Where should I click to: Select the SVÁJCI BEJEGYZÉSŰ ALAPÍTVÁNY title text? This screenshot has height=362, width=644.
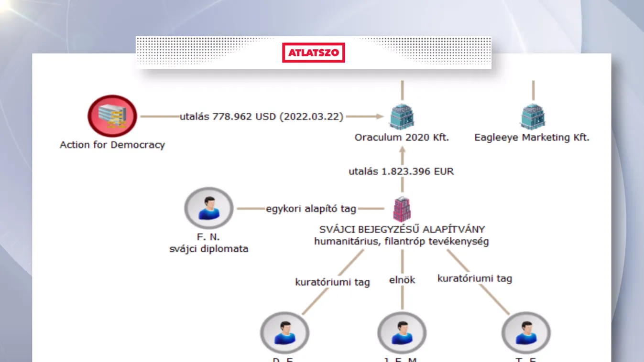pyautogui.click(x=402, y=229)
